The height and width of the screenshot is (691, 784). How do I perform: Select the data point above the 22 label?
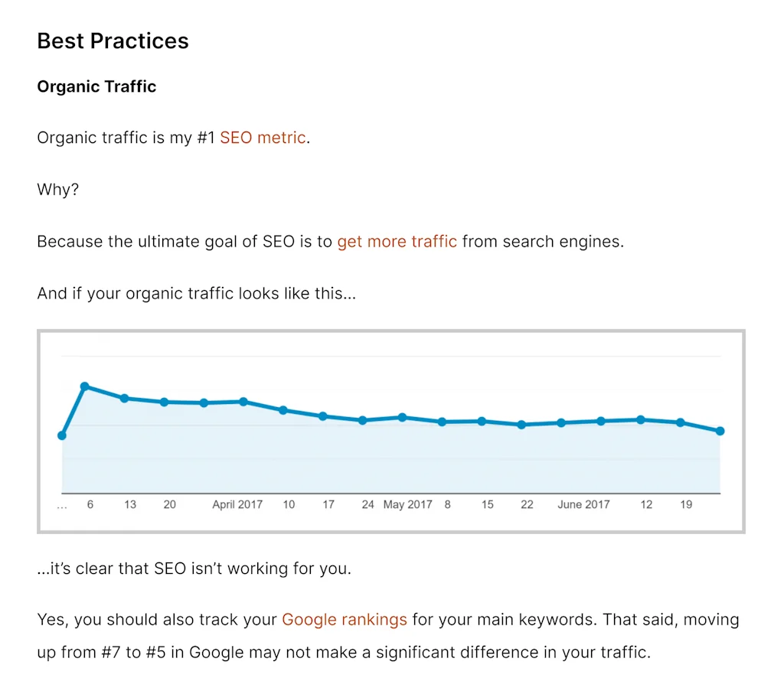pyautogui.click(x=521, y=425)
